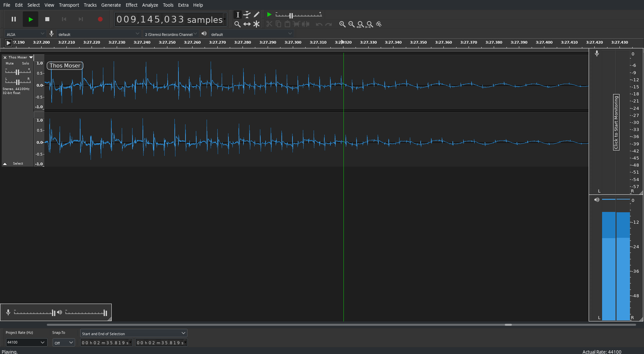The height and width of the screenshot is (354, 644).
Task: Click the Copy icon in edit toolbar
Action: pyautogui.click(x=278, y=24)
